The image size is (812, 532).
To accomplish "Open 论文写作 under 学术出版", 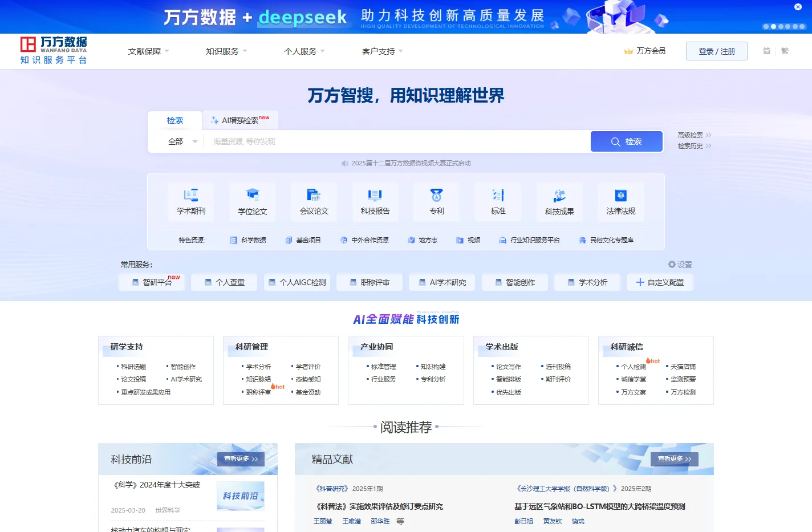I will point(509,367).
